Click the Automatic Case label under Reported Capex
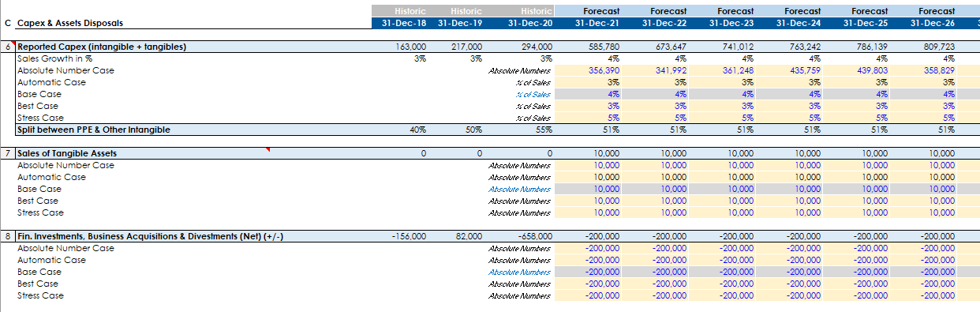980x312 pixels. (x=51, y=82)
